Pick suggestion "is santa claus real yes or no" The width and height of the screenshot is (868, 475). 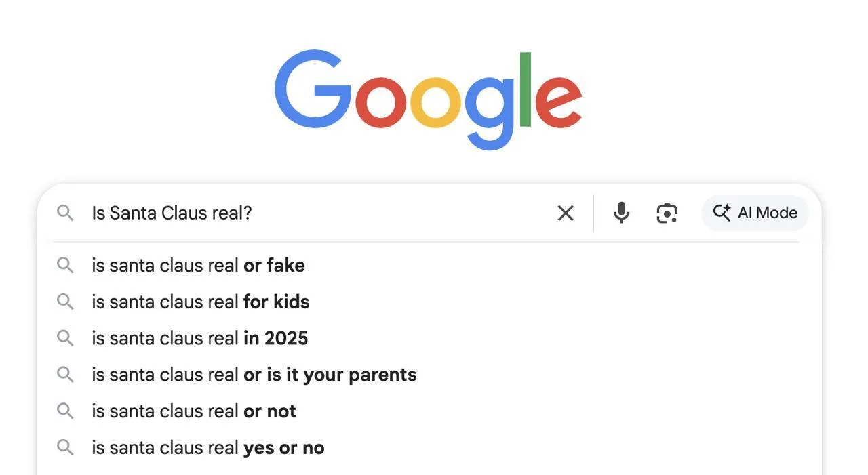[208, 448]
